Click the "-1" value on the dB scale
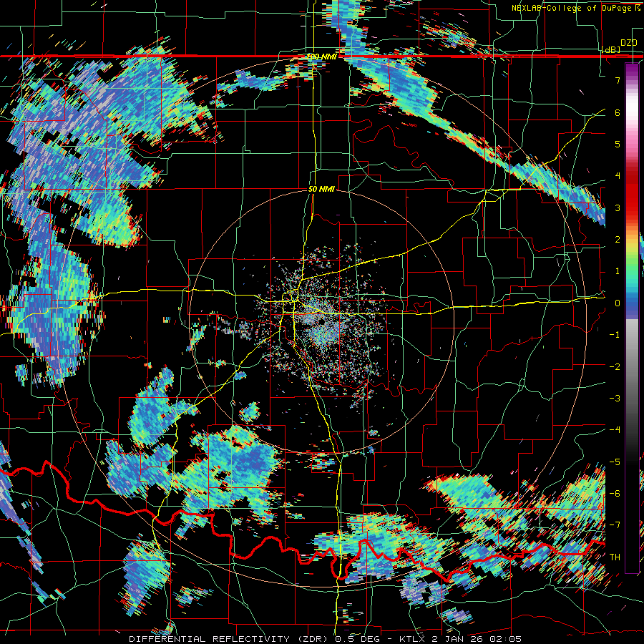The height and width of the screenshot is (644, 644). (615, 335)
